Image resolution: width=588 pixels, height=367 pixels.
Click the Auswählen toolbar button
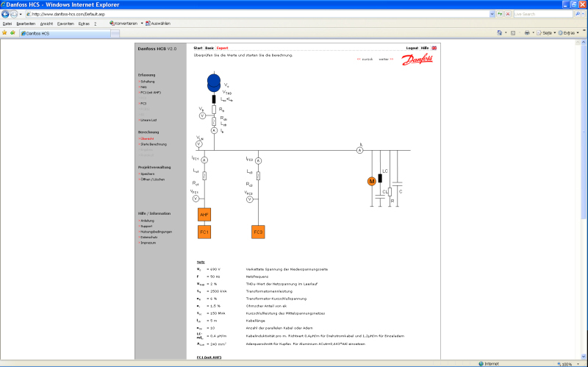tap(158, 24)
